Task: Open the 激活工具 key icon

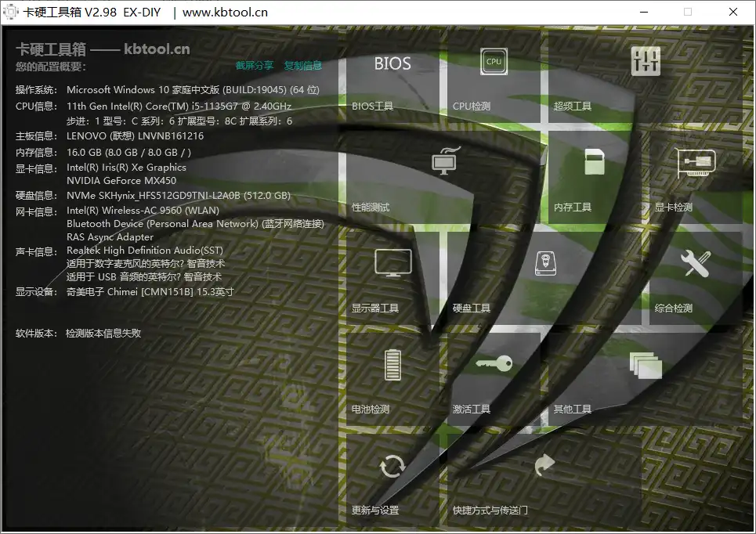Action: click(x=494, y=363)
